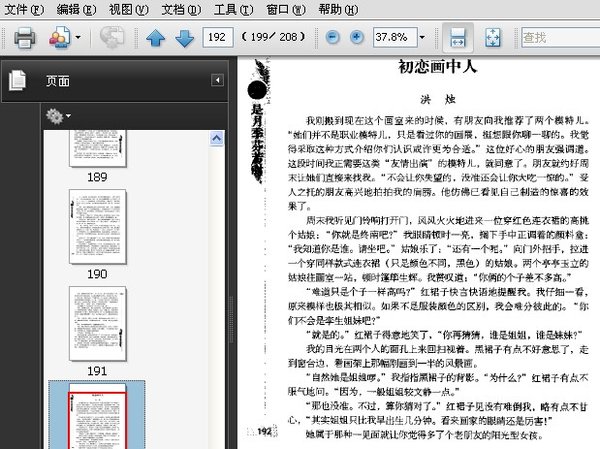Open the pages panel gear options dropdown
Image resolution: width=600 pixels, height=449 pixels.
point(57,117)
